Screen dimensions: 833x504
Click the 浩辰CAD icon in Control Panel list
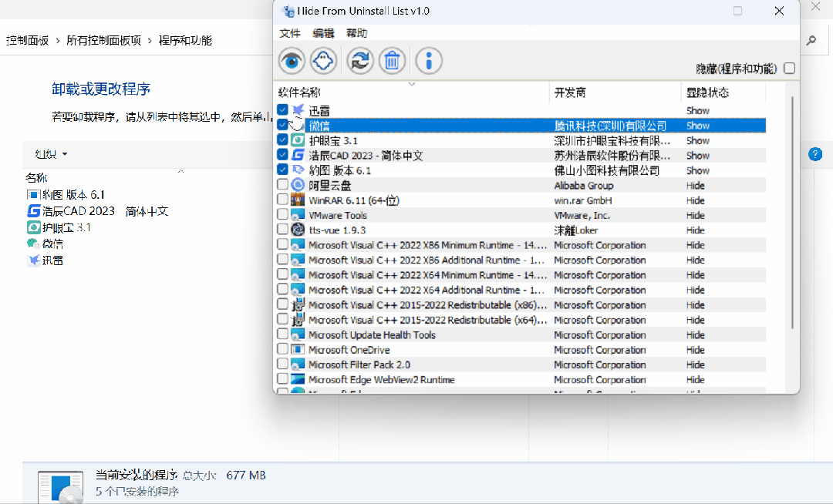point(33,211)
